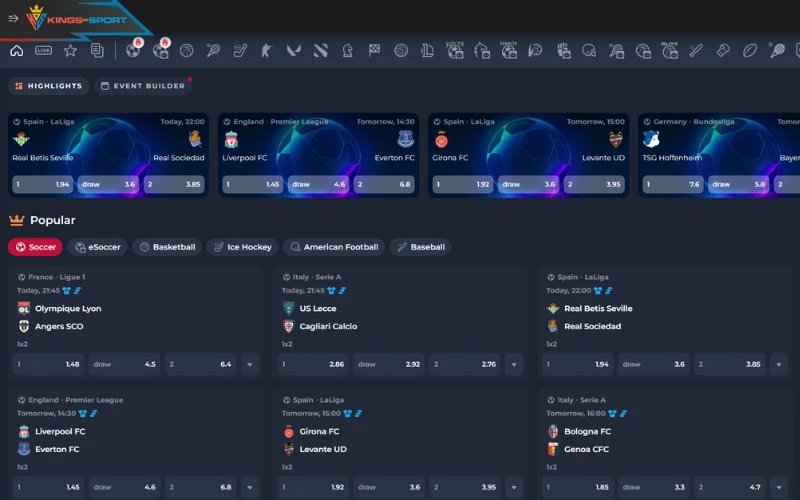
Task: Open France Ligue 1 league link
Action: click(x=57, y=277)
